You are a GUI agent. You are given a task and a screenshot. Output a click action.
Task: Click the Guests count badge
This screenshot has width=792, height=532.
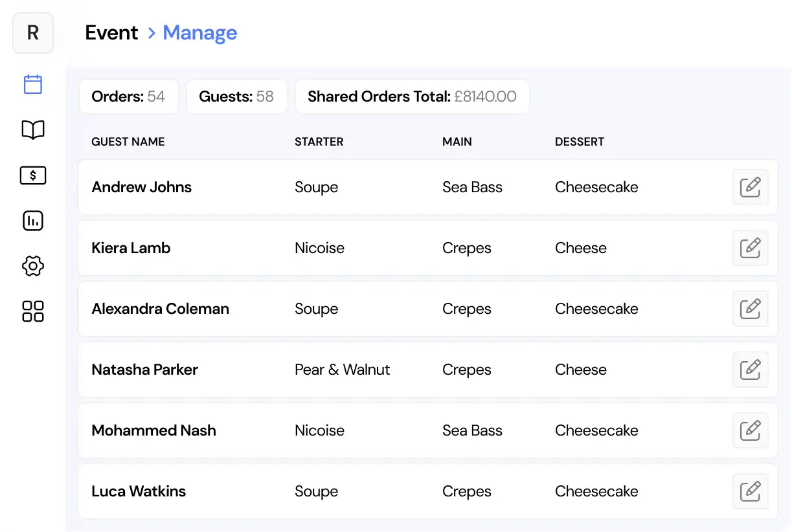click(x=236, y=97)
